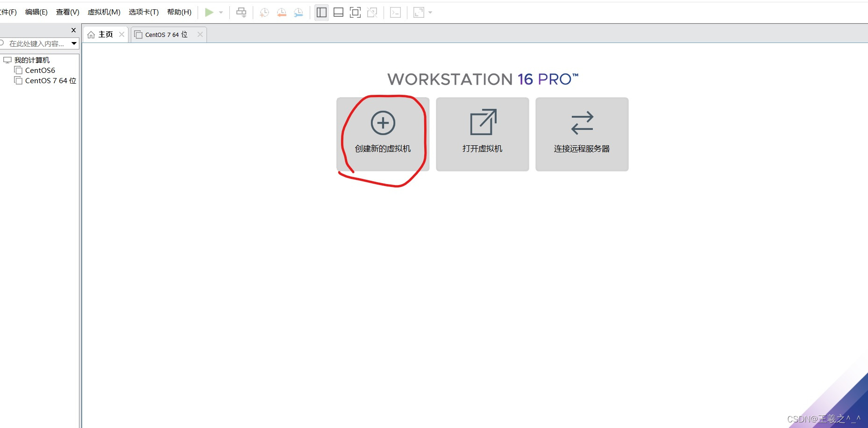
Task: Click the CentOS6 VM icon in library
Action: pyautogui.click(x=18, y=70)
